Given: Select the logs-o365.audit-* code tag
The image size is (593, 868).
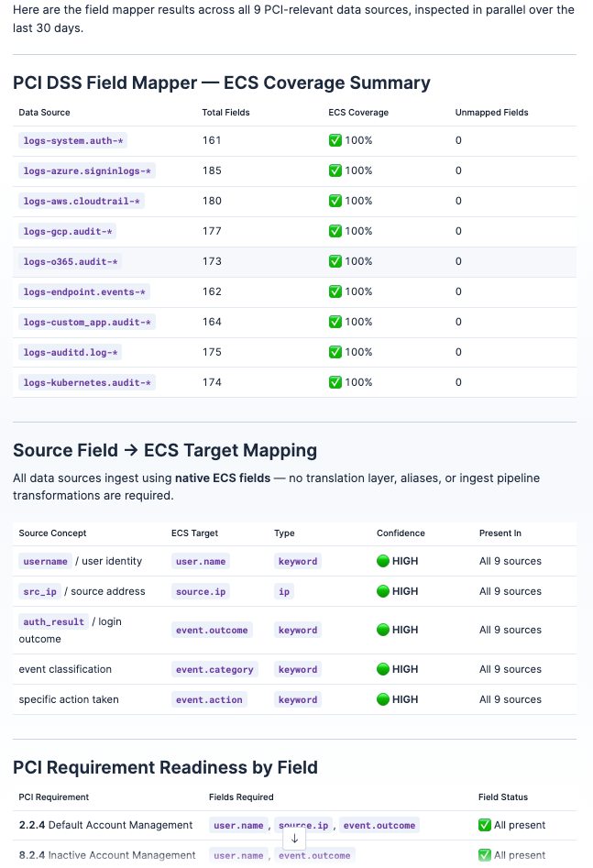Looking at the screenshot, I should click(71, 261).
